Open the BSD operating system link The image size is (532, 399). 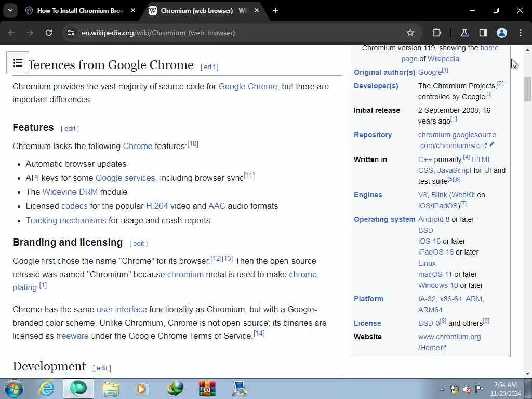click(x=425, y=230)
